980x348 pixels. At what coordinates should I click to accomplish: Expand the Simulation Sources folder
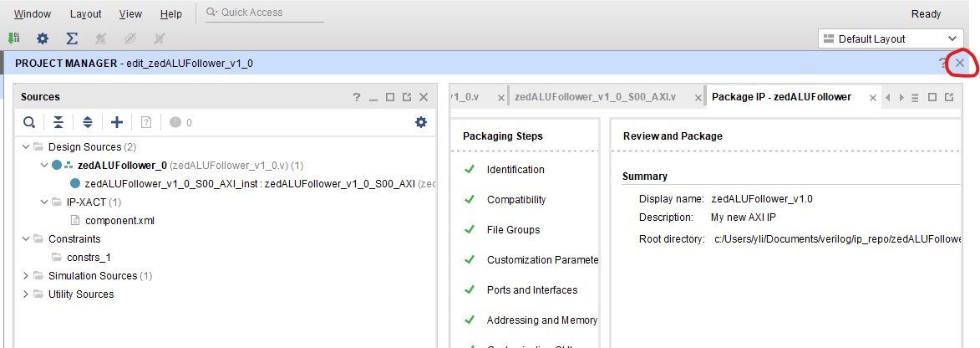tap(26, 276)
